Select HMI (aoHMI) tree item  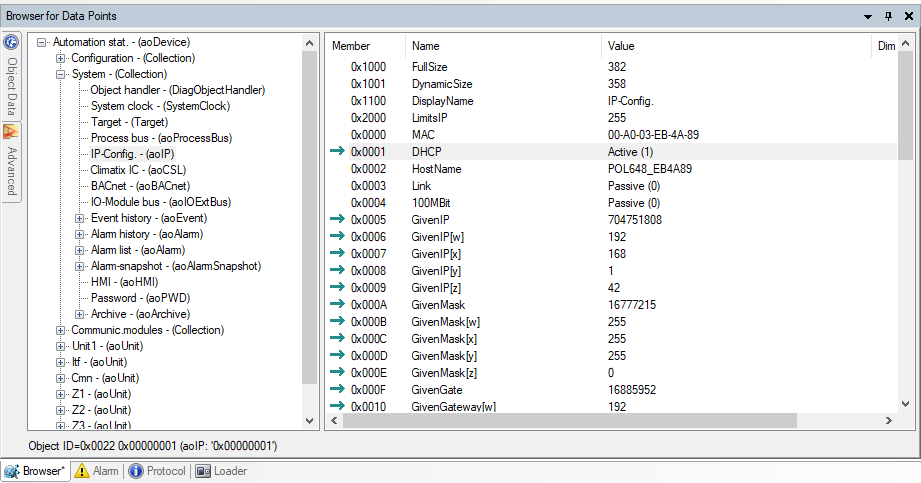point(125,282)
